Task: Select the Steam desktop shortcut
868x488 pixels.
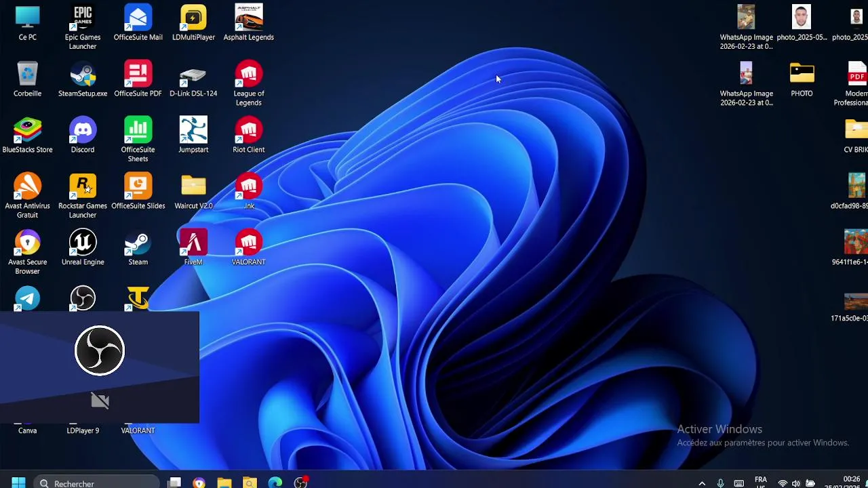Action: click(x=138, y=249)
